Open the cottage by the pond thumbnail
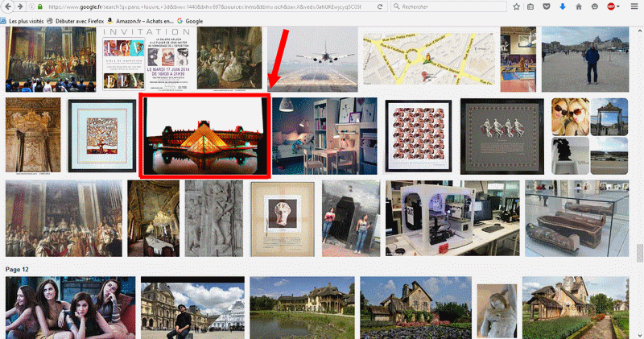The image size is (644, 339). click(x=302, y=308)
